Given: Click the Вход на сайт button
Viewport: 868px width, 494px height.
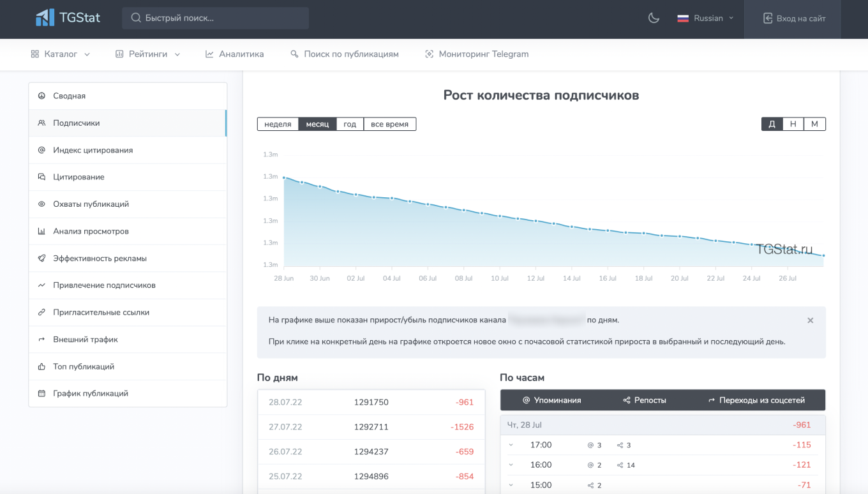Looking at the screenshot, I should 795,19.
